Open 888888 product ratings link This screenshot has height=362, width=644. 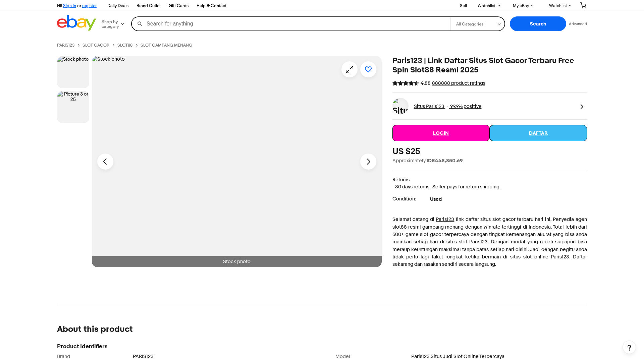coord(459,83)
